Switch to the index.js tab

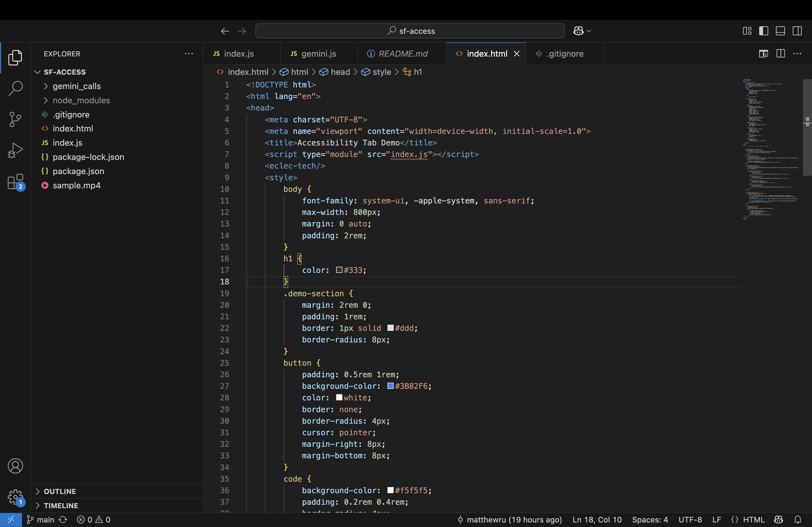click(x=242, y=53)
